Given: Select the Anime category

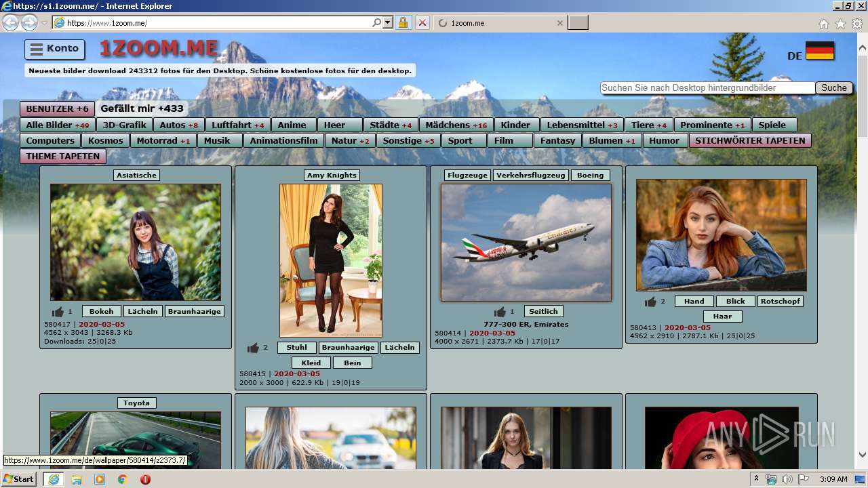Looking at the screenshot, I should click(293, 125).
